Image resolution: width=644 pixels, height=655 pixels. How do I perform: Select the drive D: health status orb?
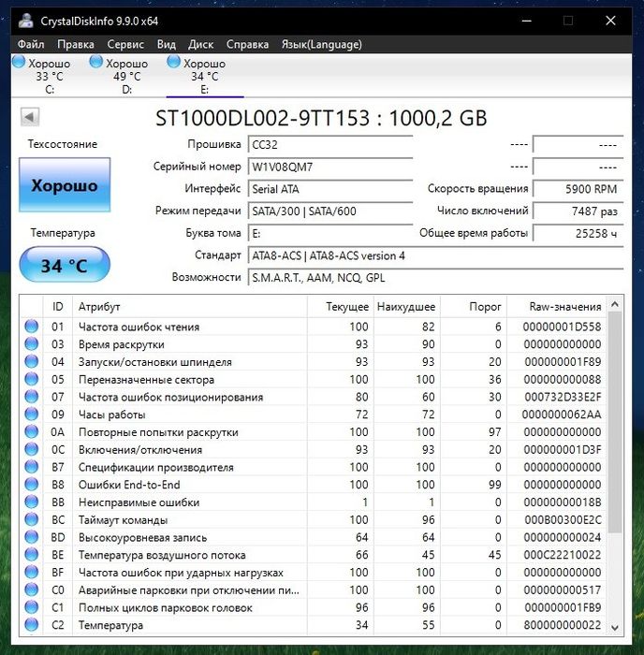pos(96,62)
